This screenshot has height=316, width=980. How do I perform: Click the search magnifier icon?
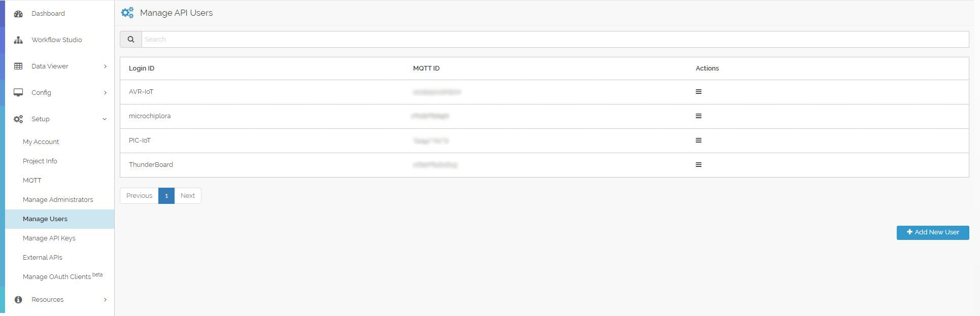pyautogui.click(x=131, y=39)
